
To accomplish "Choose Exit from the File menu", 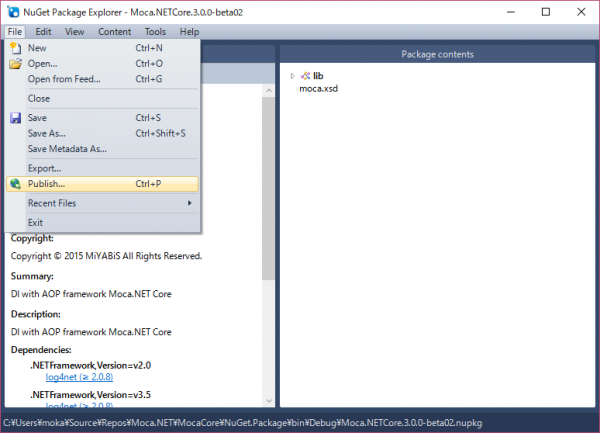I will (102, 223).
